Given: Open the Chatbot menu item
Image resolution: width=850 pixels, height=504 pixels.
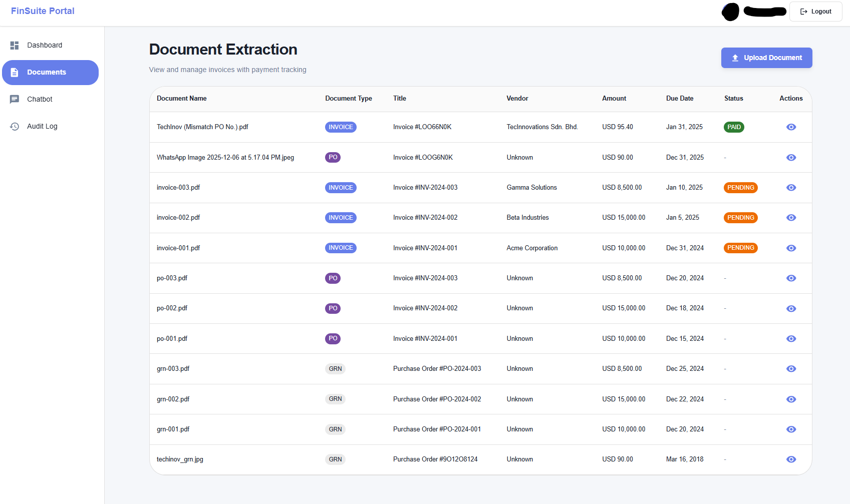Looking at the screenshot, I should [x=40, y=100].
